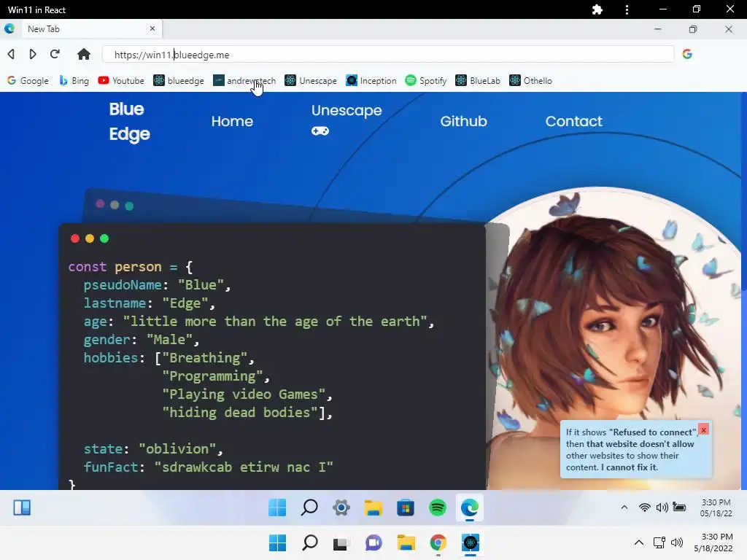Open the extensions puzzle icon in title bar
This screenshot has width=747, height=560.
click(x=597, y=9)
